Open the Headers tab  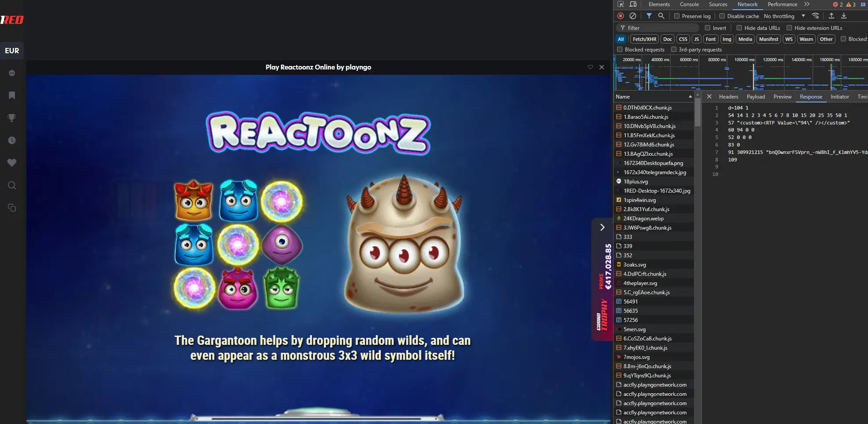tap(729, 97)
